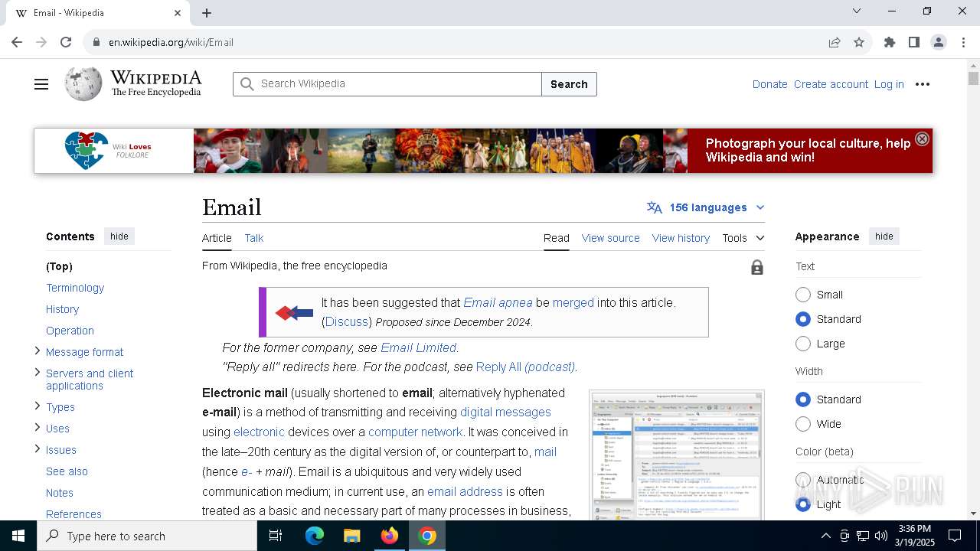This screenshot has width=980, height=551.
Task: Dismiss the Wiki Loves Folklore banner
Action: click(x=922, y=139)
